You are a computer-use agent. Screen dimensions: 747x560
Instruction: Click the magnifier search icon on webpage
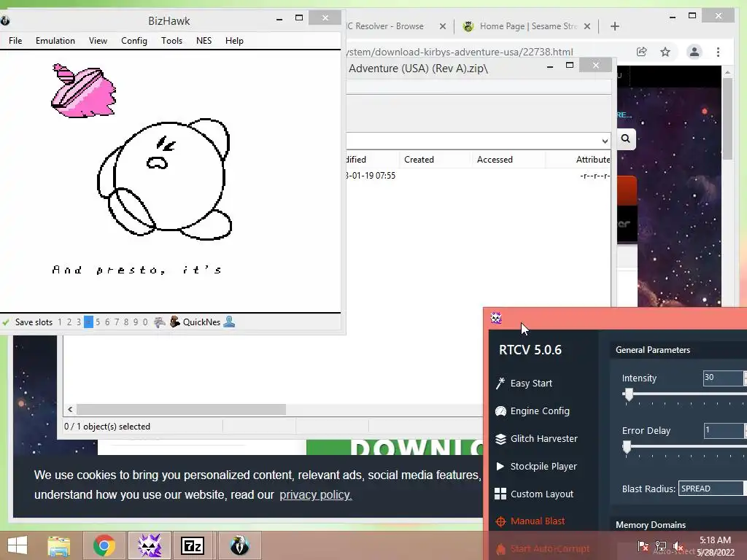coord(625,139)
